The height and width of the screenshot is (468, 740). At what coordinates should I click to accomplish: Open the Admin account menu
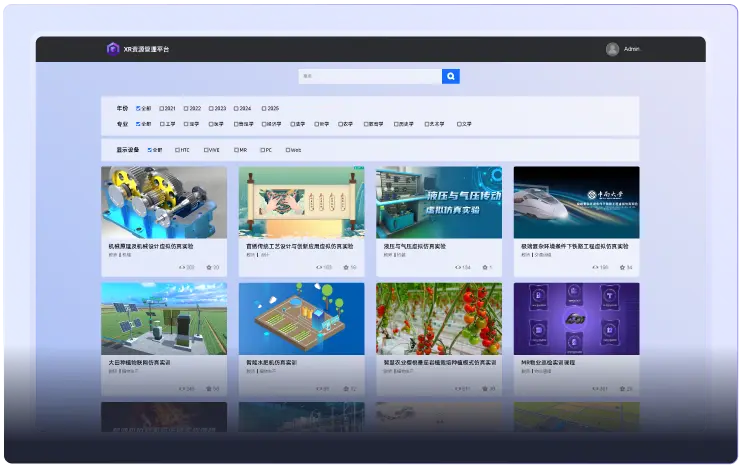[631, 49]
